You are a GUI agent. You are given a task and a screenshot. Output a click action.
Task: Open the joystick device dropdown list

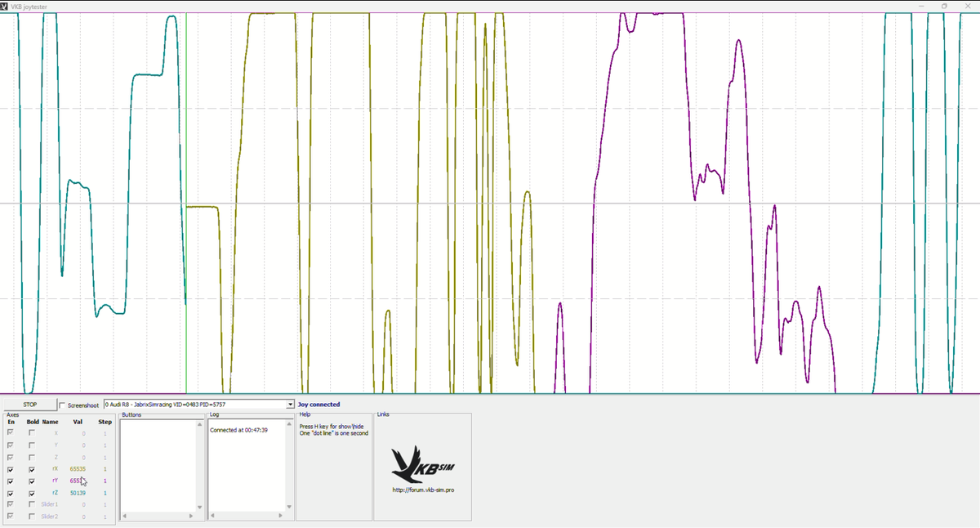click(290, 405)
